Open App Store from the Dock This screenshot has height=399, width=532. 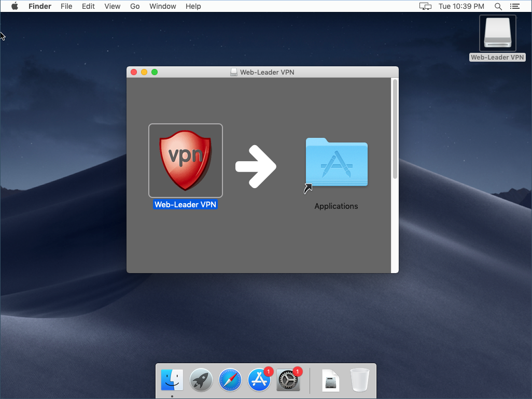[x=259, y=380]
